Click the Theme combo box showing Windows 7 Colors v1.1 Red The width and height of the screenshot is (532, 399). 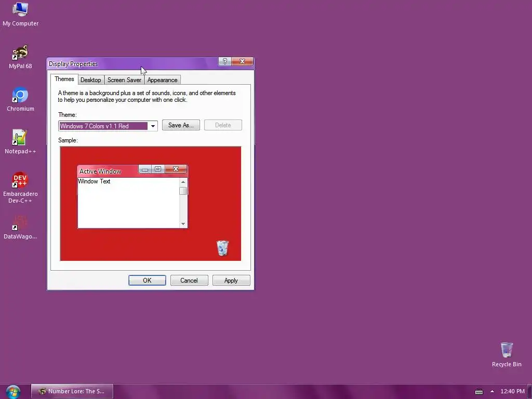[108, 126]
